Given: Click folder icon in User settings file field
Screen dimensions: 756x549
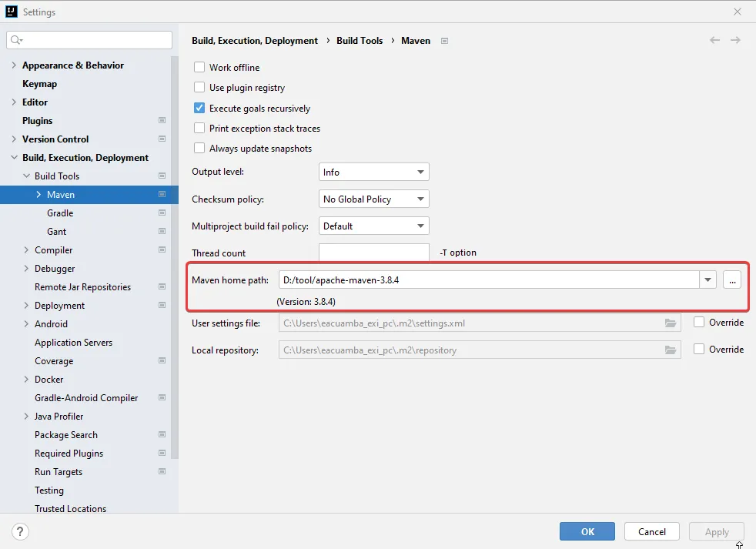Looking at the screenshot, I should tap(671, 323).
